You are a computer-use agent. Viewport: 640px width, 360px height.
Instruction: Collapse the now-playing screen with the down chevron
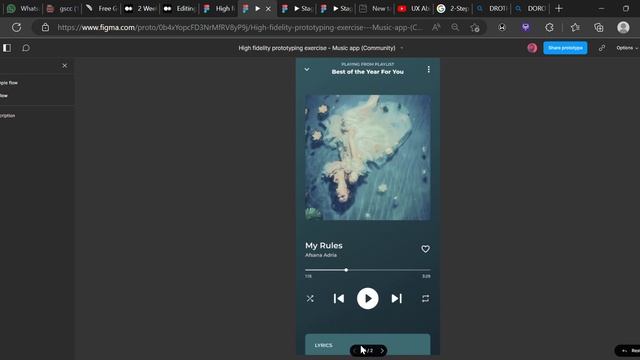pyautogui.click(x=307, y=69)
